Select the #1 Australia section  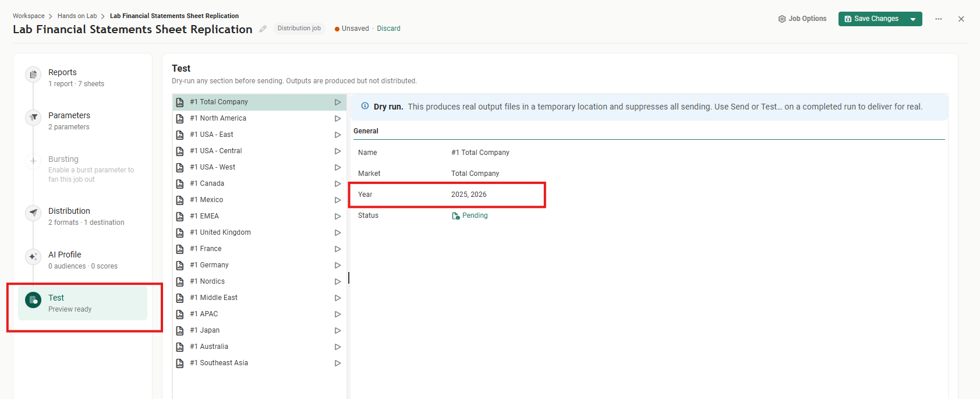point(260,347)
